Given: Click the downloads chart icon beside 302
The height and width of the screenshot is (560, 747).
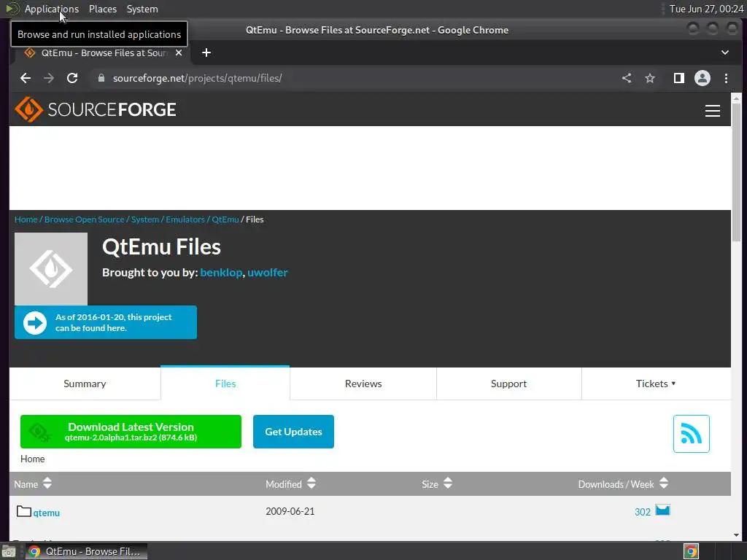Looking at the screenshot, I should coord(662,510).
